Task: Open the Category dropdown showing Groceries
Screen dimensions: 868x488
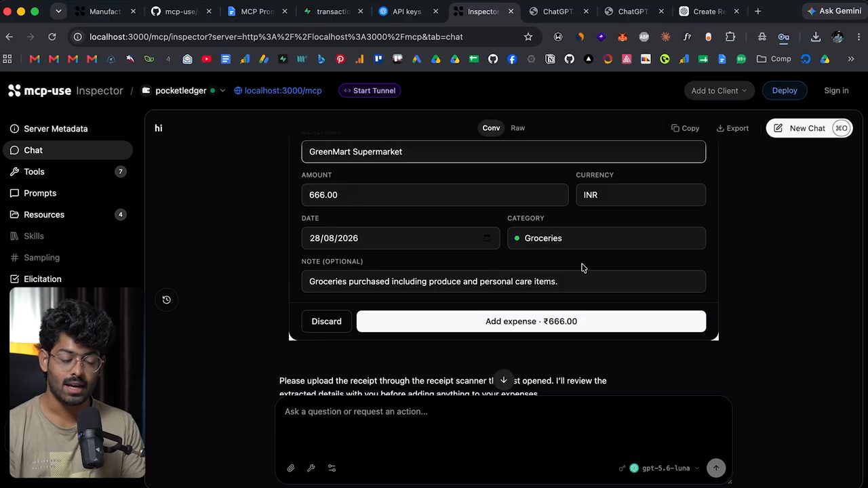Action: (606, 238)
